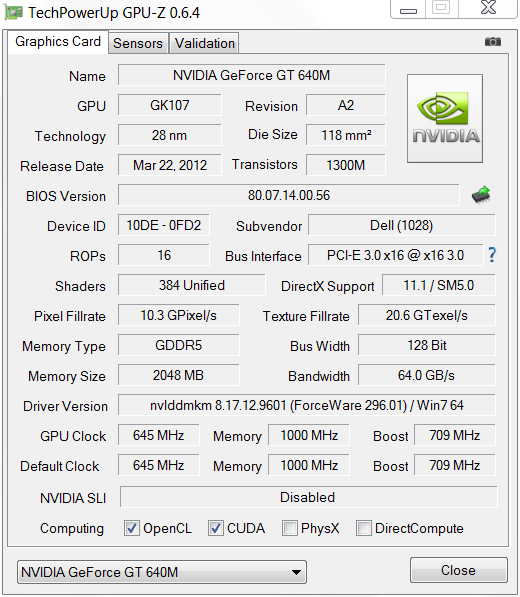Click the GPU-Z app icon in title bar
Screen dimensions: 520x597
(13, 13)
